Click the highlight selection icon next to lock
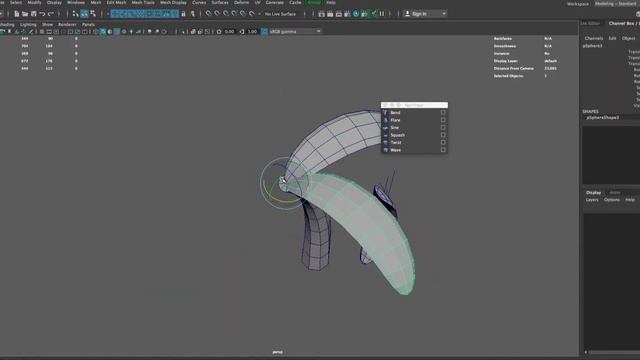Viewport: 640px width, 360px height. click(192, 14)
